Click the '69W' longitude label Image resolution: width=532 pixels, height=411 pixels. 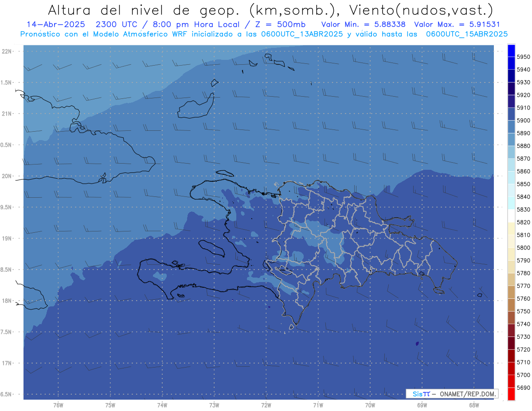[x=422, y=405]
